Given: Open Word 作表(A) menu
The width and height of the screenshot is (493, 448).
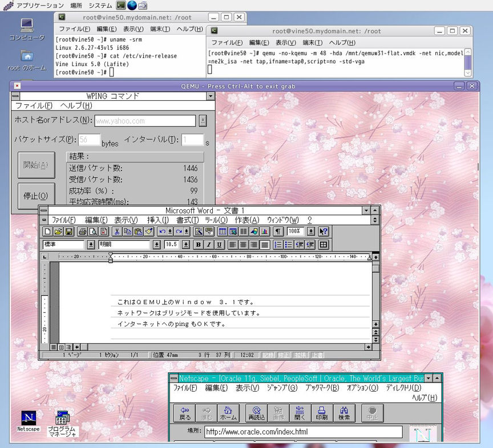Looking at the screenshot, I should (x=247, y=220).
